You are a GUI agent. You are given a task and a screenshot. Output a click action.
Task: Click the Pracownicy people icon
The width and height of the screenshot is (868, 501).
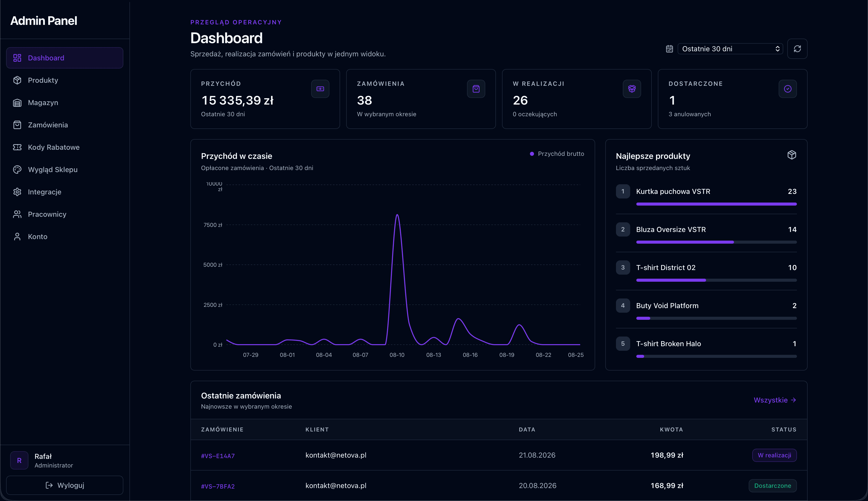(17, 214)
